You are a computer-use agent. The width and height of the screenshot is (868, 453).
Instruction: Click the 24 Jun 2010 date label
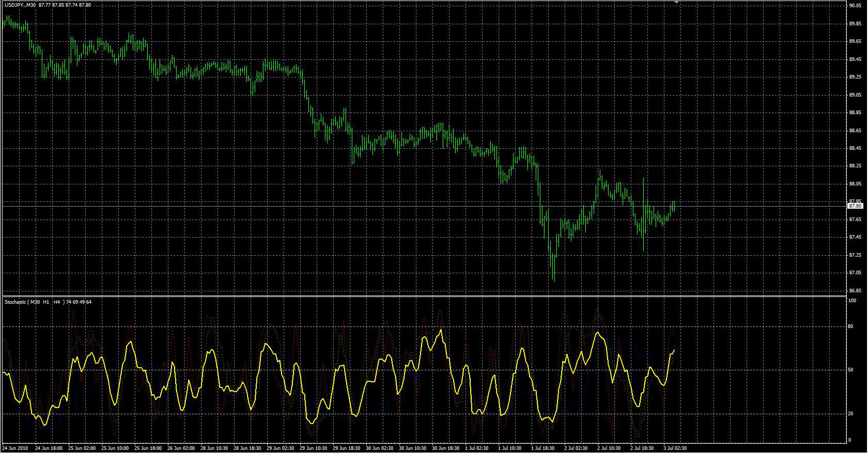click(x=14, y=448)
